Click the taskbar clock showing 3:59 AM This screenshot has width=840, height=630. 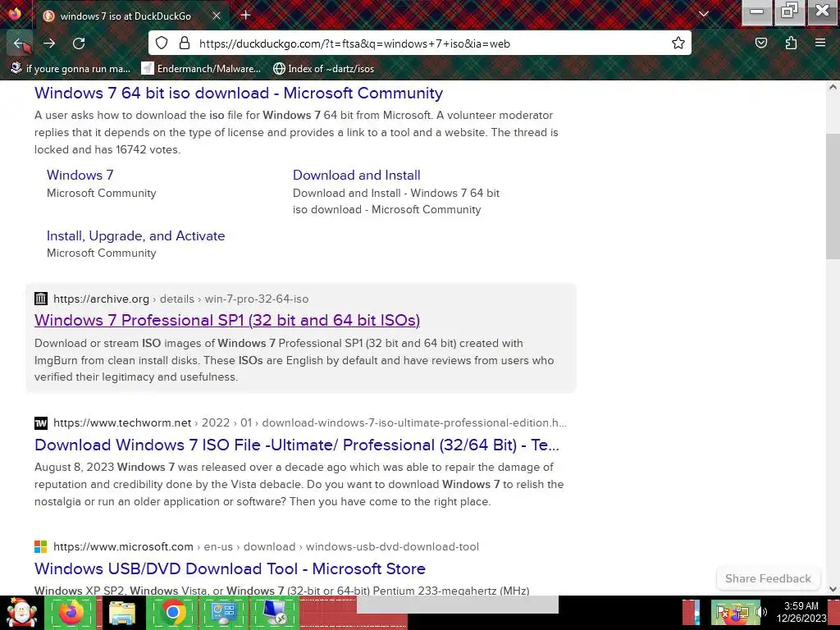pyautogui.click(x=801, y=612)
